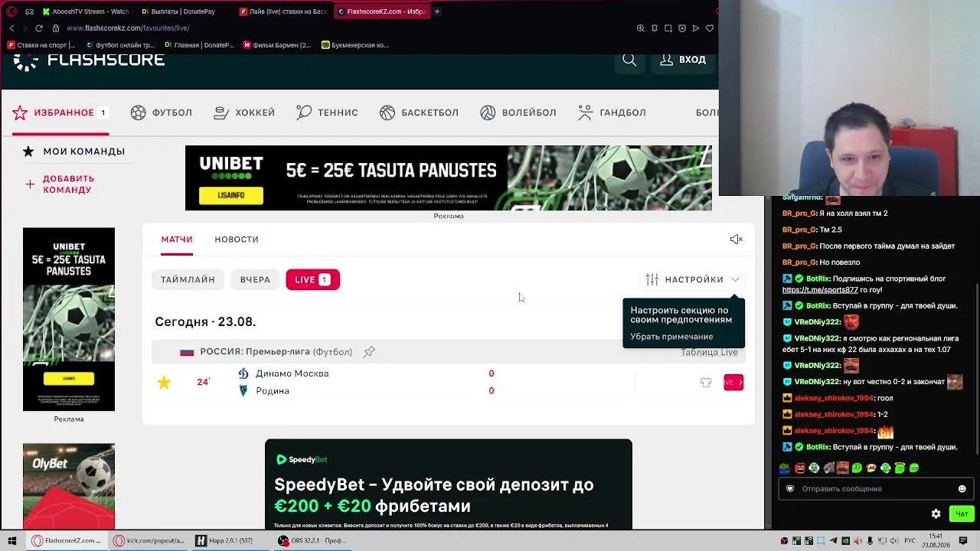The image size is (980, 551).
Task: Open chat settings gear
Action: (x=936, y=514)
